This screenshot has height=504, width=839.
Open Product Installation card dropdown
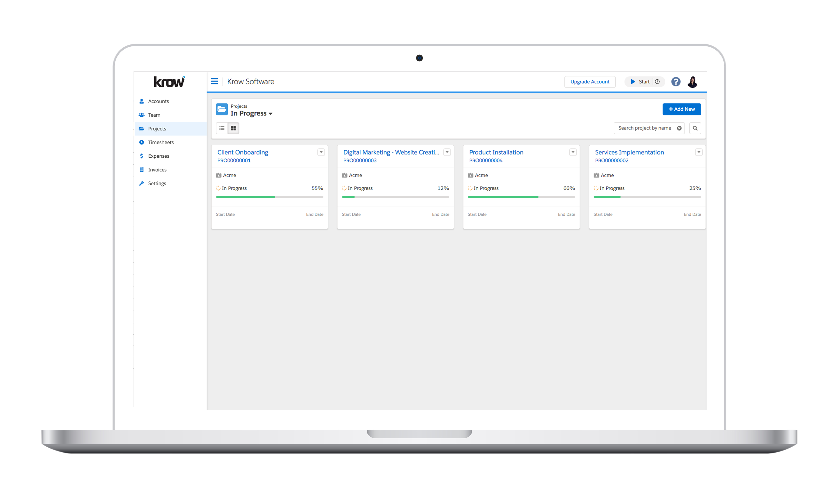coord(573,152)
